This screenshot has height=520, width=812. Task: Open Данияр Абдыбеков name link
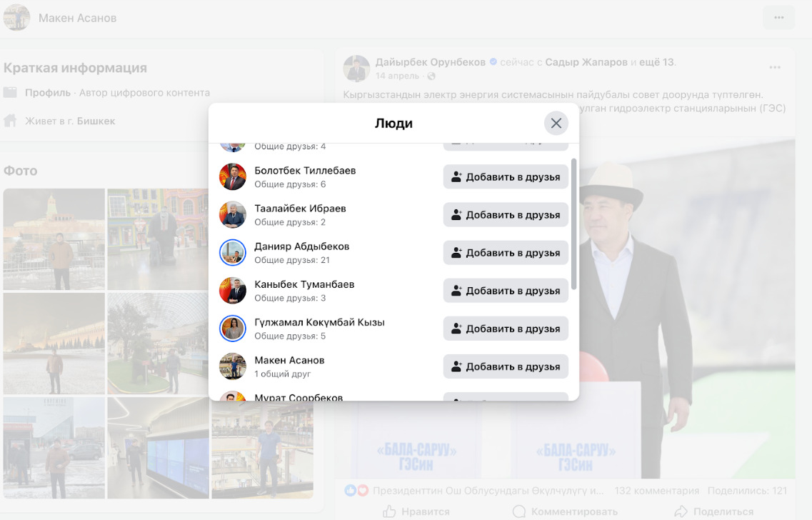pos(302,246)
